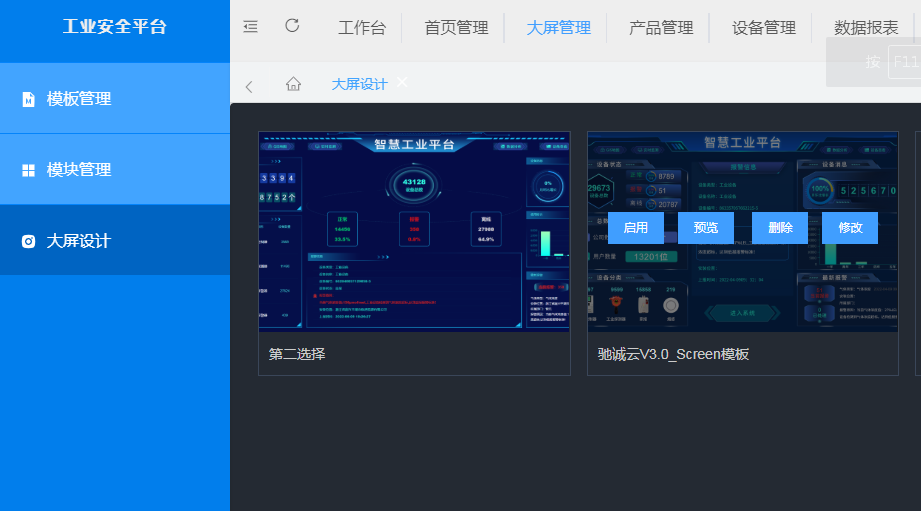921x511 pixels.
Task: Click the 第二选择 card title
Action: [x=297, y=354]
